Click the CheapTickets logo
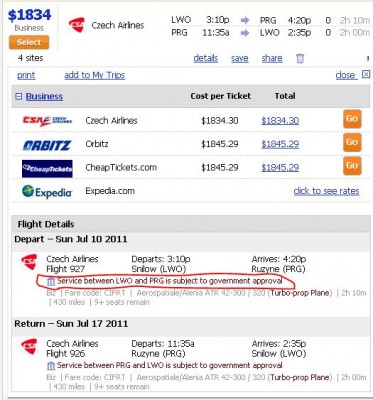373x400 pixels. click(47, 169)
